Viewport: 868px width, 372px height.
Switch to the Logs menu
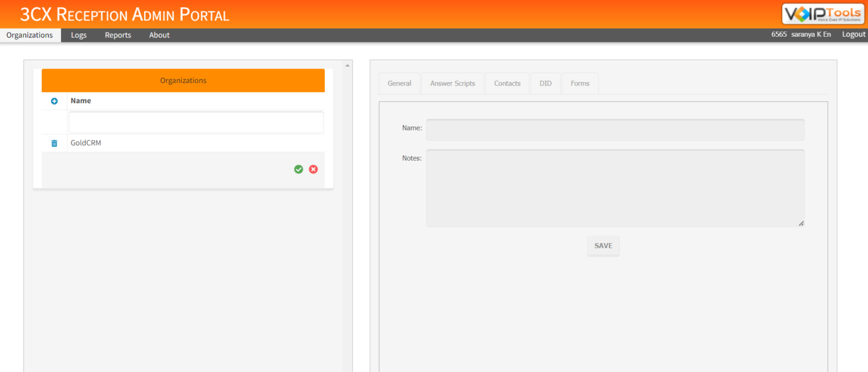[x=78, y=35]
